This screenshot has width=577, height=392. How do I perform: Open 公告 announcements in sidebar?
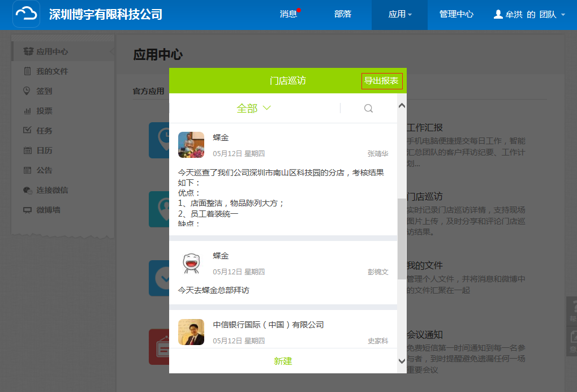click(44, 170)
